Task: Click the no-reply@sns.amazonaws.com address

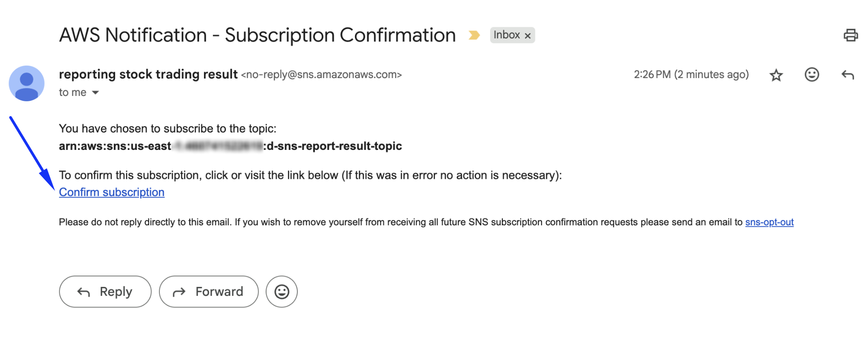Action: pos(321,75)
